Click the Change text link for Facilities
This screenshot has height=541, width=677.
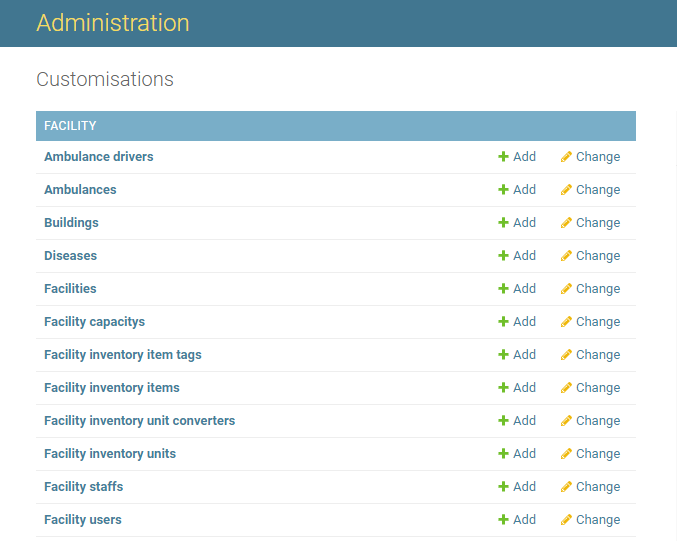point(598,289)
